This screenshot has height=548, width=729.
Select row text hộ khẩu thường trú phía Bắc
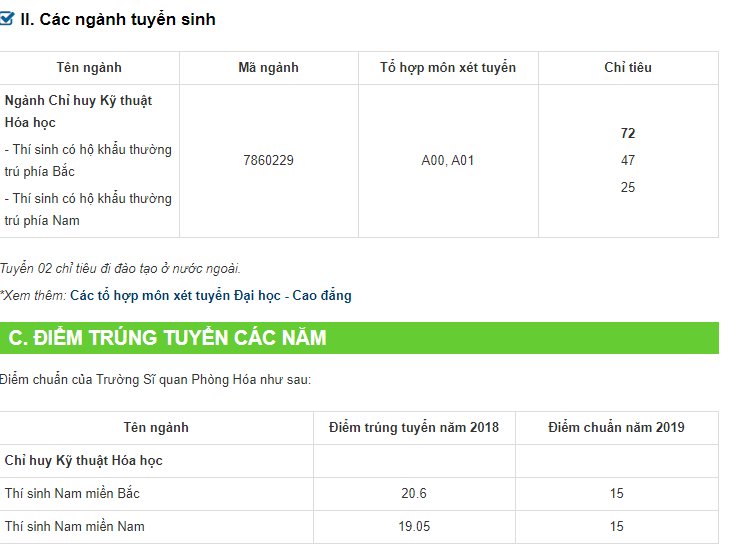(88, 160)
